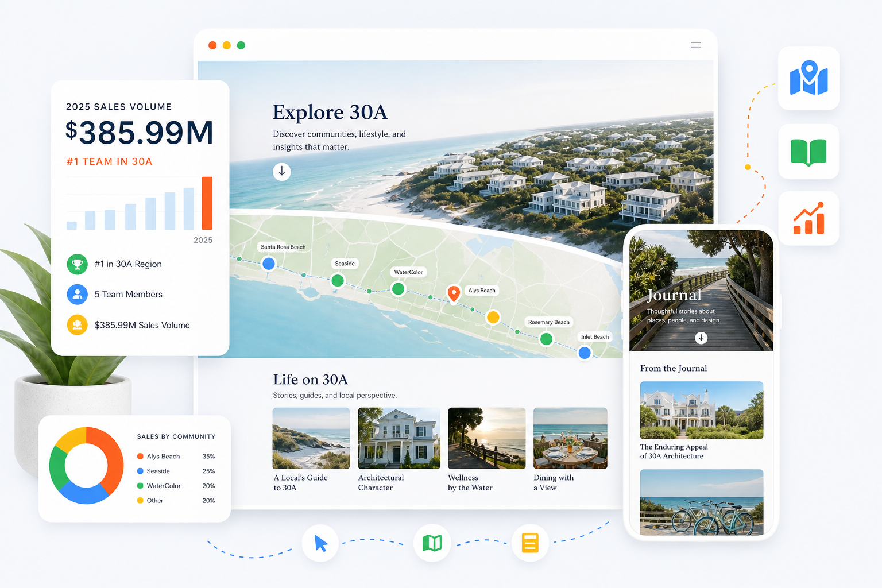Click the Rosemary Beach map label
Viewport: 882px width, 588px height.
(549, 322)
